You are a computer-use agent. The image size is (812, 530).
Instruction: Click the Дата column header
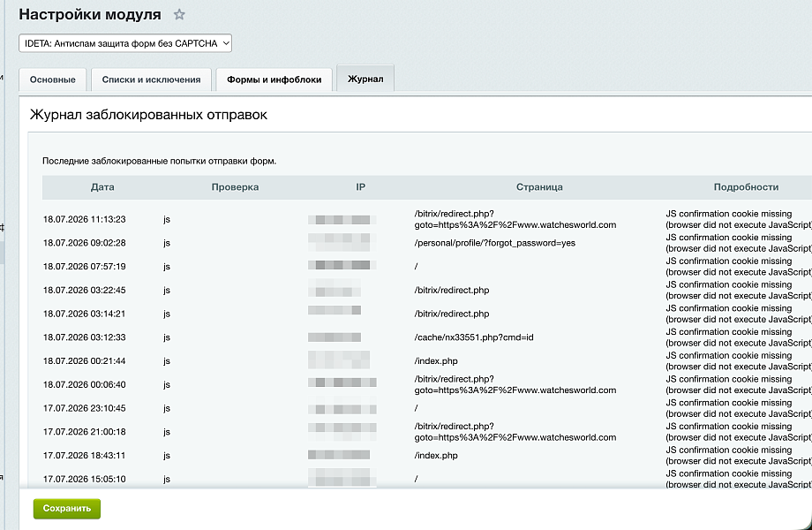[x=102, y=187]
